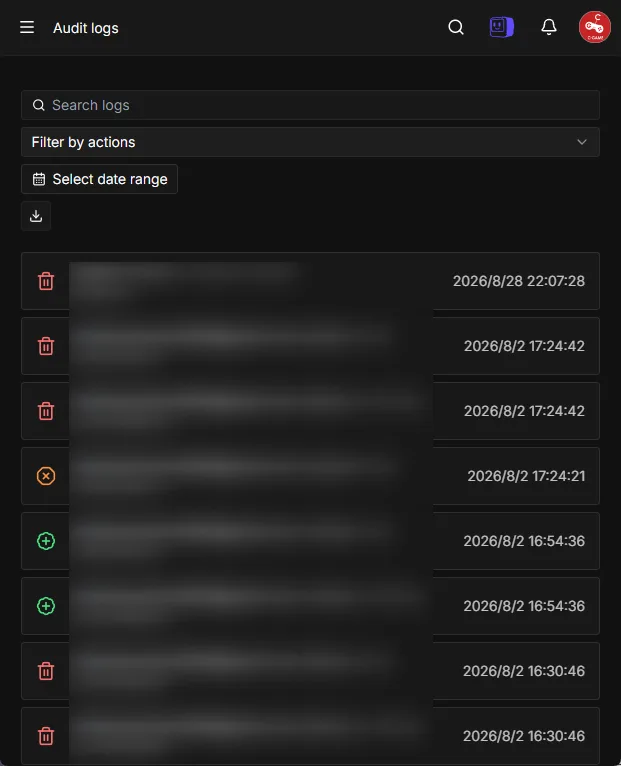Download the audit logs export
Image resolution: width=621 pixels, height=766 pixels.
(x=36, y=216)
